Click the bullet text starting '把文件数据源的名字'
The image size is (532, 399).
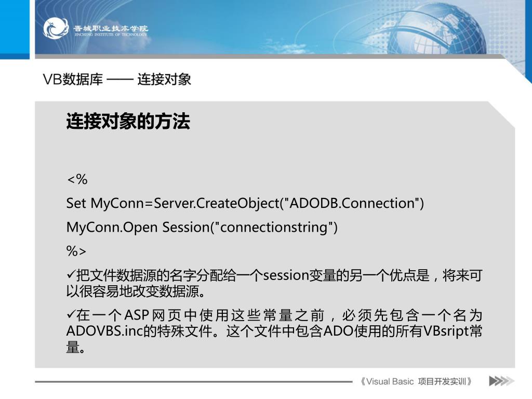274,283
